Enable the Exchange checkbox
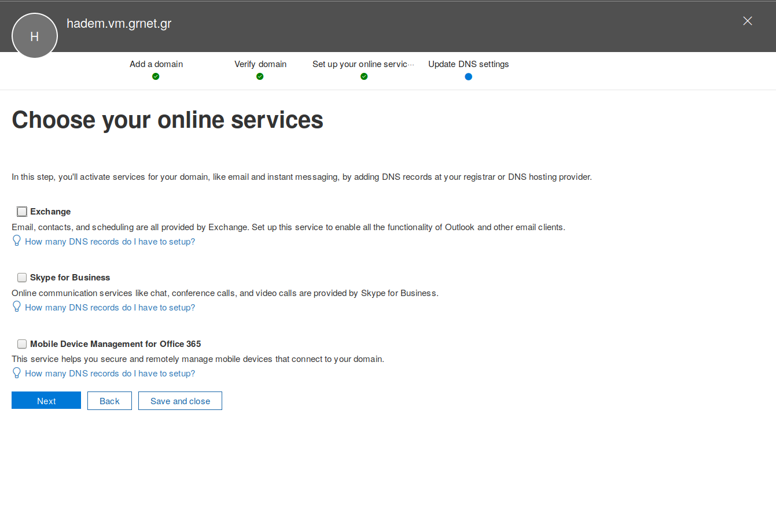Viewport: 776px width, 532px height. pyautogui.click(x=22, y=212)
